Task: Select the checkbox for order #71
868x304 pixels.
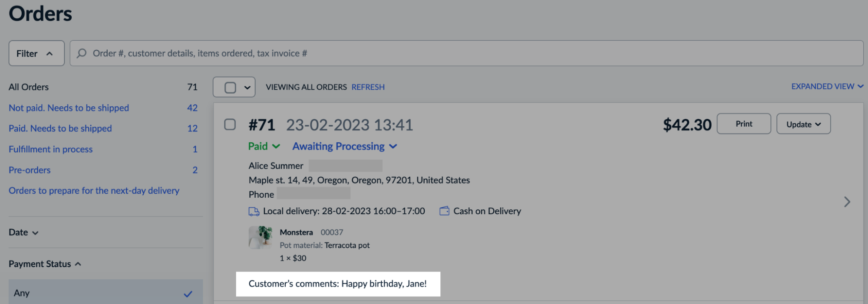Action: [231, 125]
